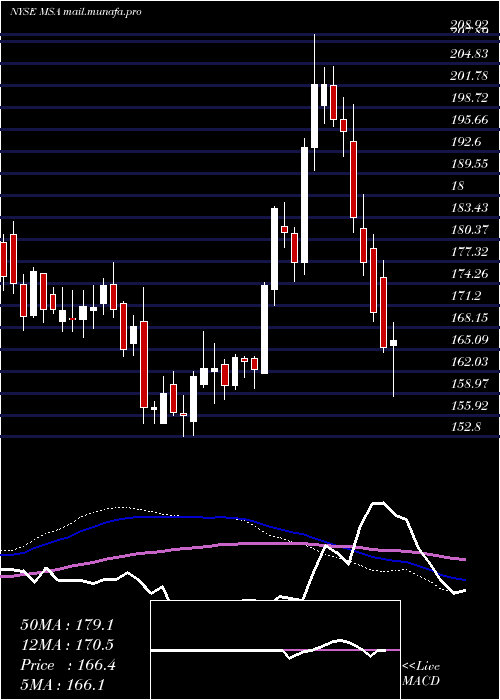Click the 50MA : 179.1 readout

coord(67,625)
